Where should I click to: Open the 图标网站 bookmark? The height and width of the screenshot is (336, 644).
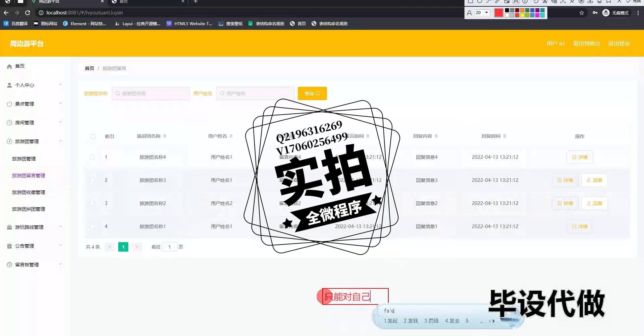coord(45,23)
